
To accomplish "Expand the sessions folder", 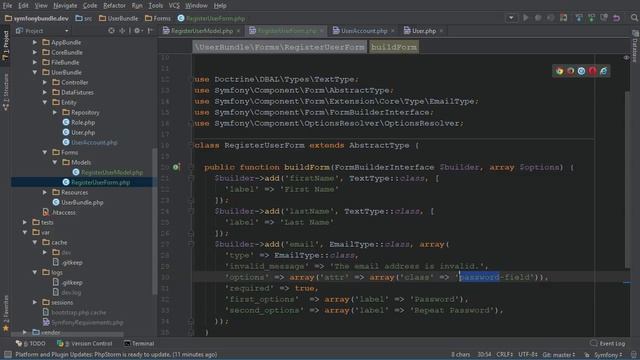I will click(x=35, y=302).
